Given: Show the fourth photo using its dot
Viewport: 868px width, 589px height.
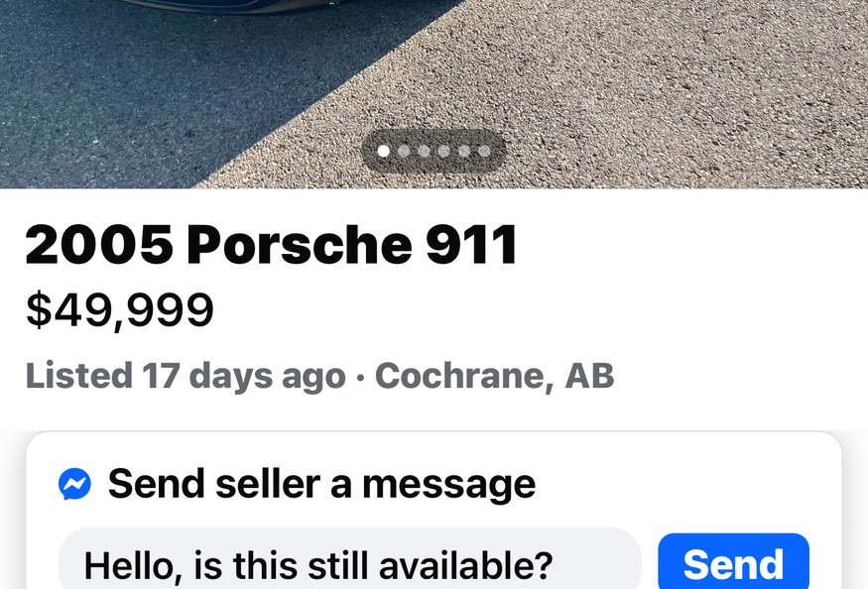Looking at the screenshot, I should (444, 151).
